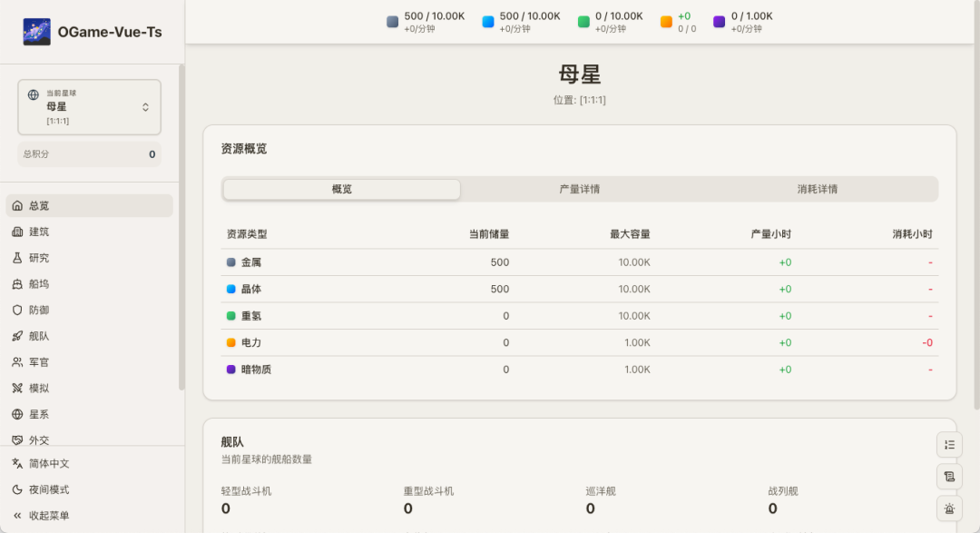Click the metal resource swatch in header

[x=393, y=22]
